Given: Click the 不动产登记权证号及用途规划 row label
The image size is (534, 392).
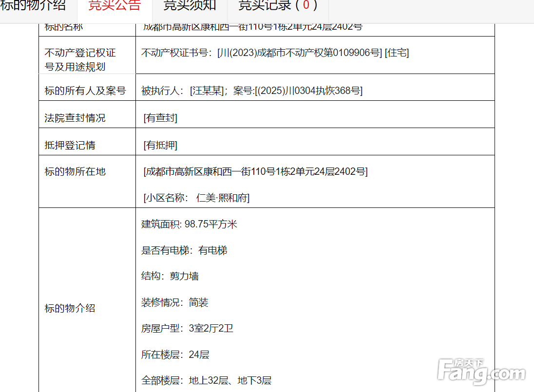Looking at the screenshot, I should tap(80, 59).
